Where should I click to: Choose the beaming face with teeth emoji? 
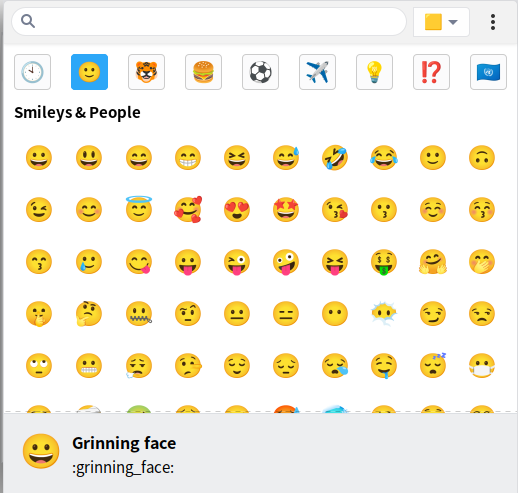pos(188,157)
